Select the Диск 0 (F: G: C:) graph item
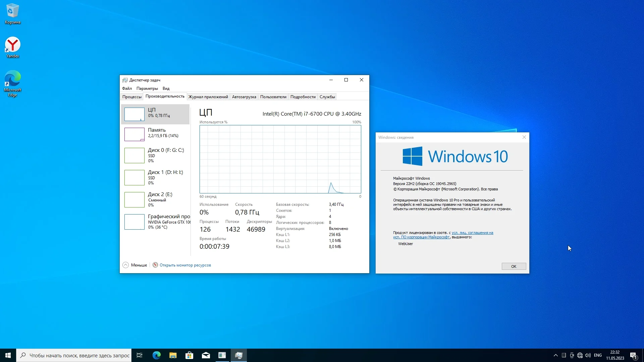This screenshot has width=644, height=362. pyautogui.click(x=155, y=155)
